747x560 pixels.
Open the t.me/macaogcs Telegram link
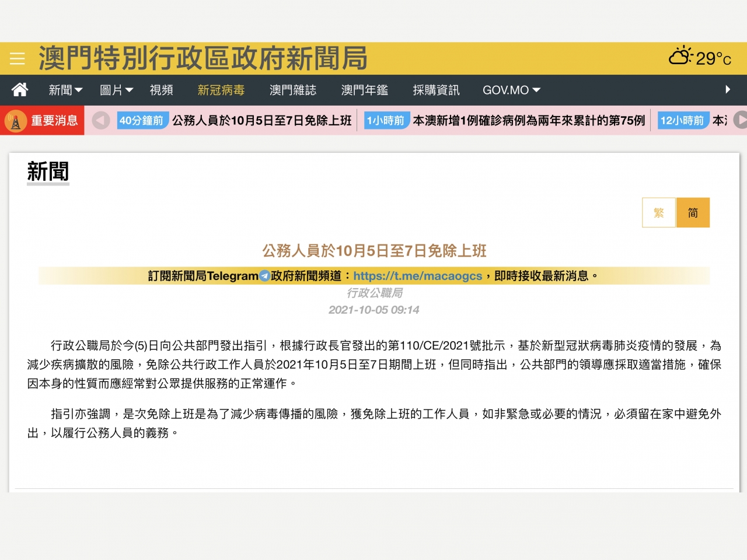[x=417, y=276]
